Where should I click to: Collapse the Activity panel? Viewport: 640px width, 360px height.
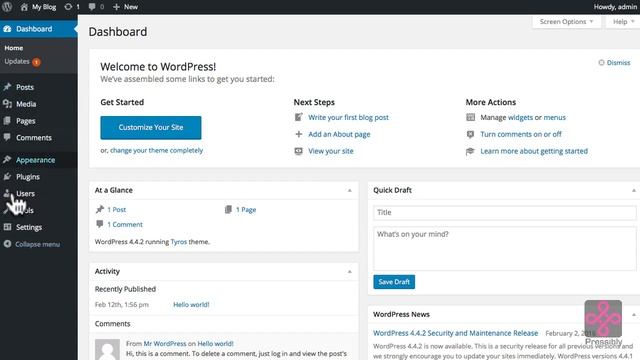[349, 271]
